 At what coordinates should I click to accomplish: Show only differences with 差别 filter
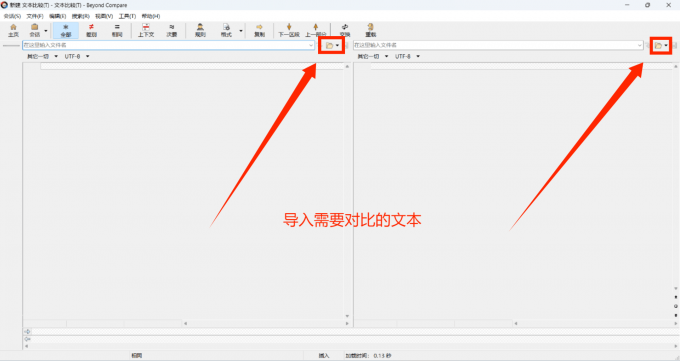click(92, 30)
